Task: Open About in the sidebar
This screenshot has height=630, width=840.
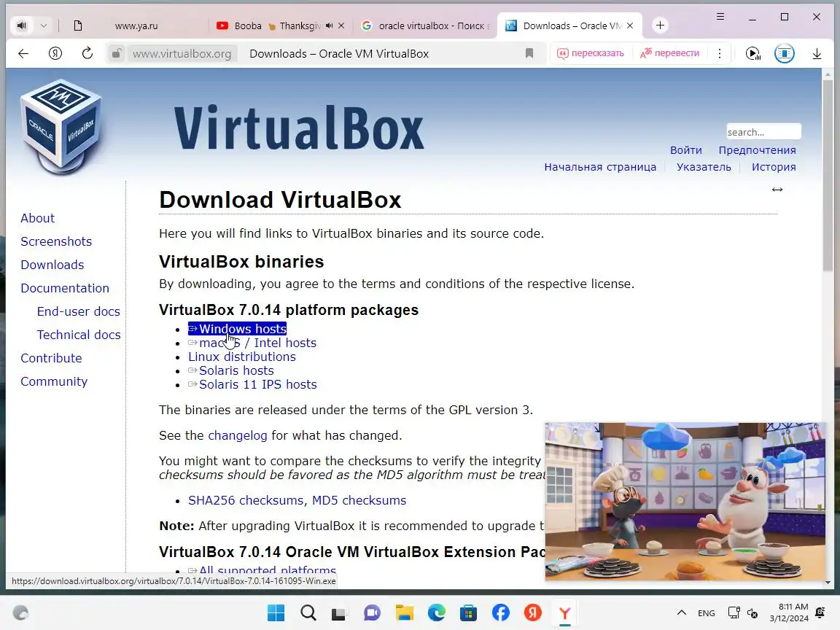Action: (37, 219)
